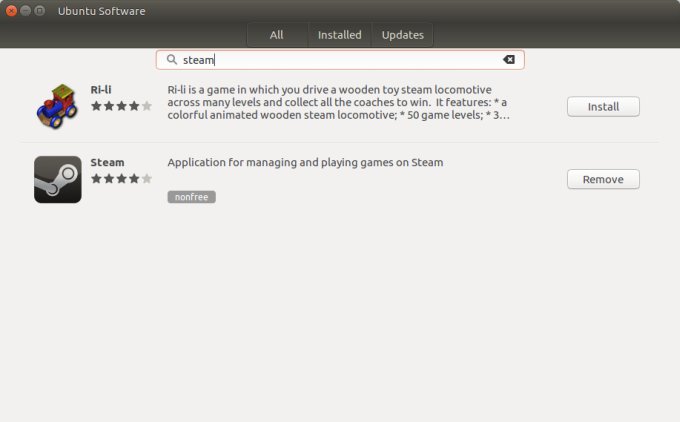Go to the Updates tab
Viewport: 680px width, 422px height.
click(402, 35)
